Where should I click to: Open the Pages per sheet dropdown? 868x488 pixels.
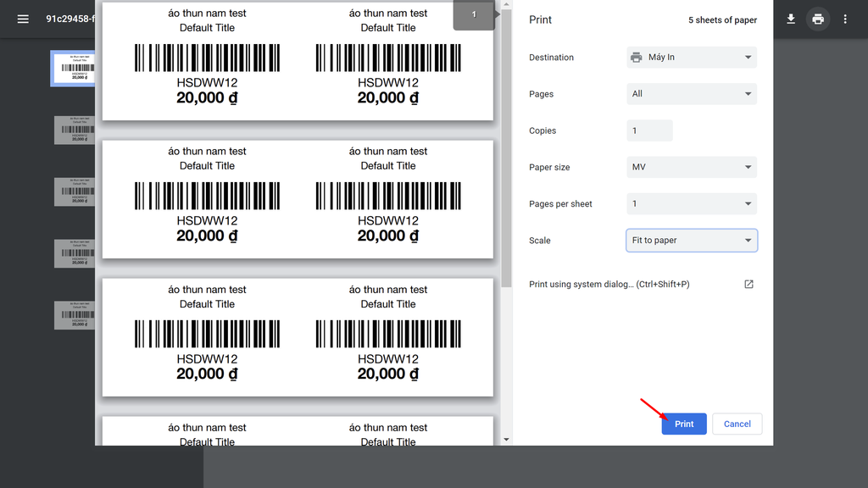pyautogui.click(x=692, y=203)
